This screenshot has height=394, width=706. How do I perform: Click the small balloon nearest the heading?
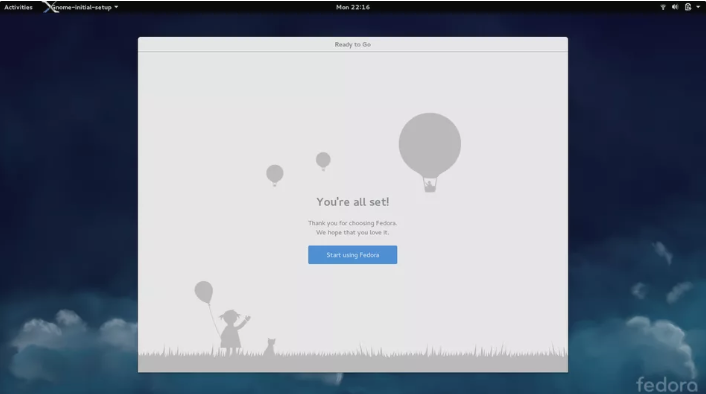click(323, 161)
